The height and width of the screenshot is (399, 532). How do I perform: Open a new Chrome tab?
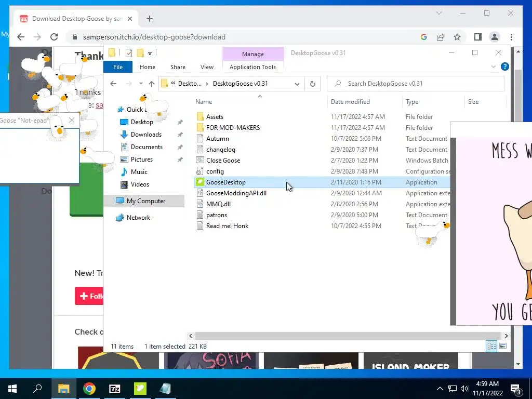coord(150,19)
